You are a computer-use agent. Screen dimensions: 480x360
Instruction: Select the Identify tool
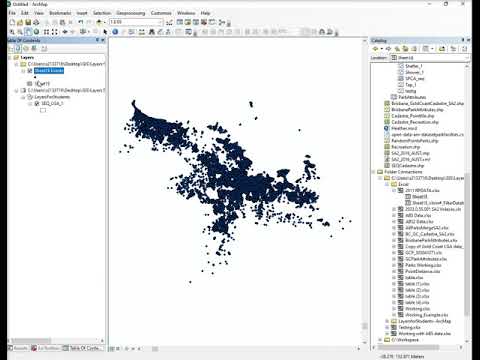[115, 32]
